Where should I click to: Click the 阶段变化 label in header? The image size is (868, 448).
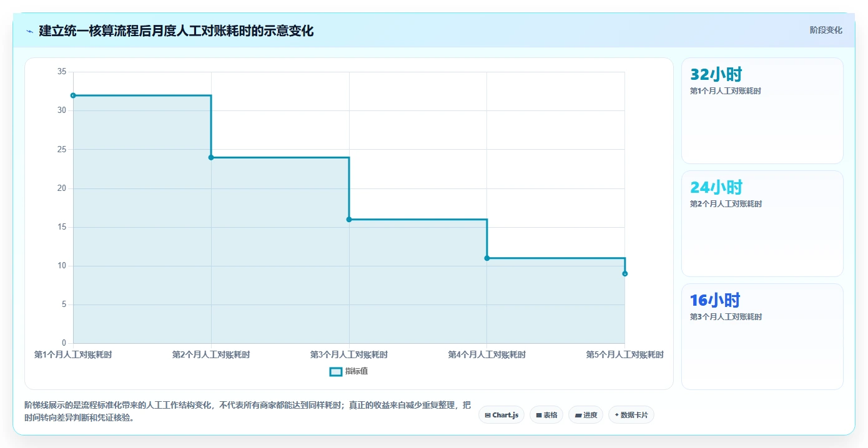826,30
